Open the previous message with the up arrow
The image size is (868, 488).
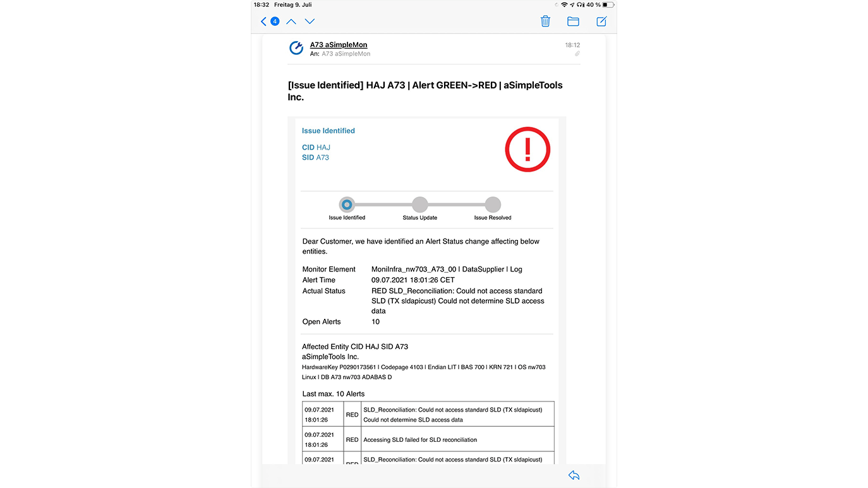click(x=291, y=21)
